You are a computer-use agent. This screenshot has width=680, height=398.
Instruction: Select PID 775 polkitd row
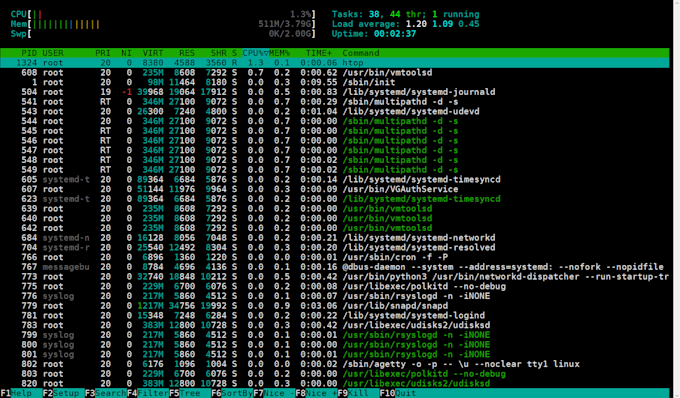tap(334, 286)
